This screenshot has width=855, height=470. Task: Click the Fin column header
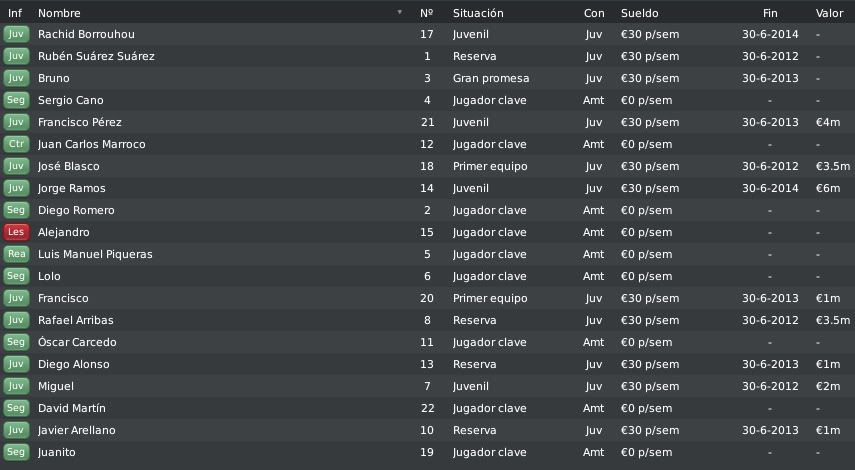point(770,13)
